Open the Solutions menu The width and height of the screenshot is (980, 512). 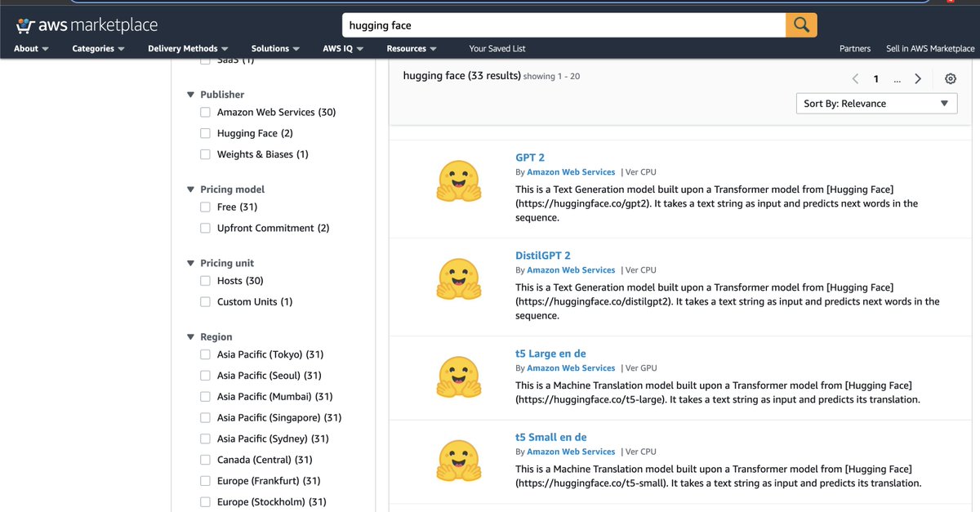[275, 48]
